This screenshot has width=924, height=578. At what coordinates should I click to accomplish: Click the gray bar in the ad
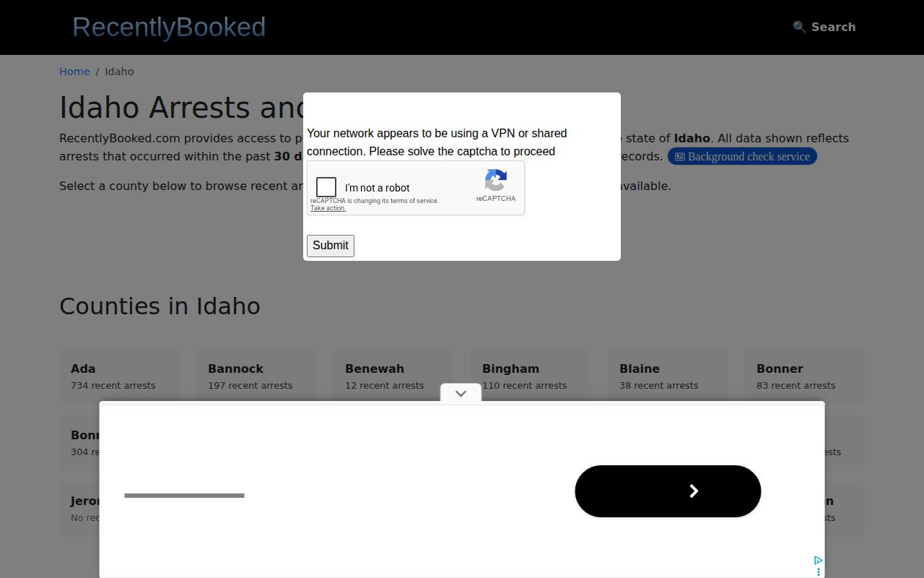point(184,496)
